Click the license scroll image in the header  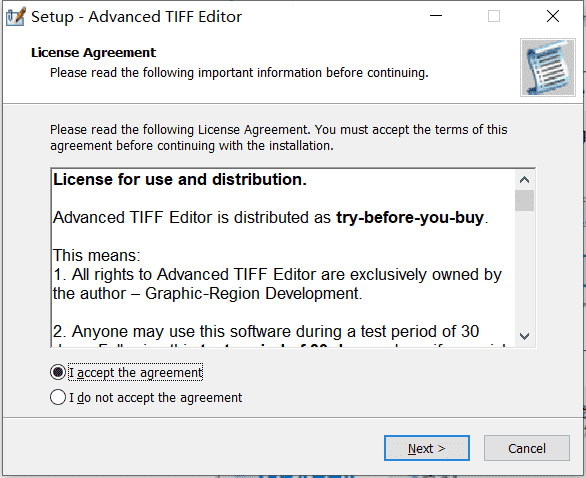(548, 67)
